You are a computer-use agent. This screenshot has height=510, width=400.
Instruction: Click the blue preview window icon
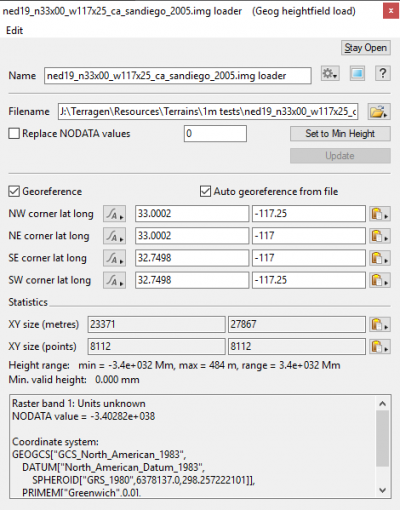[x=357, y=74]
